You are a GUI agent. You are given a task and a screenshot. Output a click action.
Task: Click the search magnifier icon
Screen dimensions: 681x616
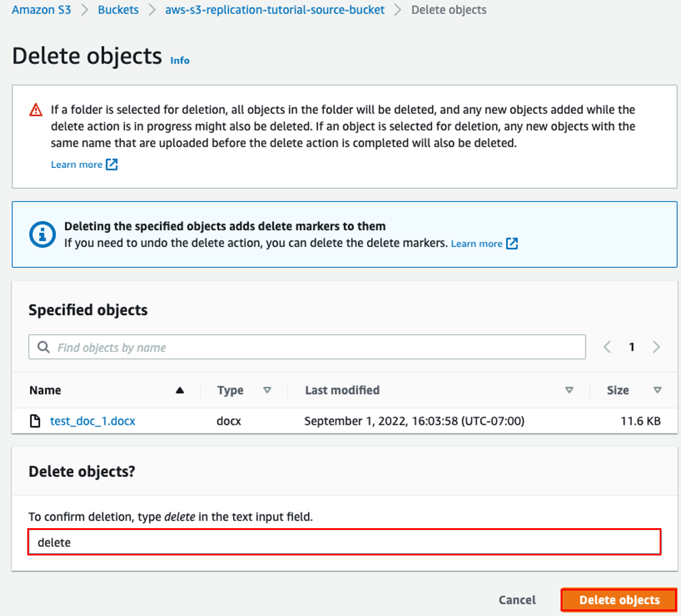click(x=43, y=347)
